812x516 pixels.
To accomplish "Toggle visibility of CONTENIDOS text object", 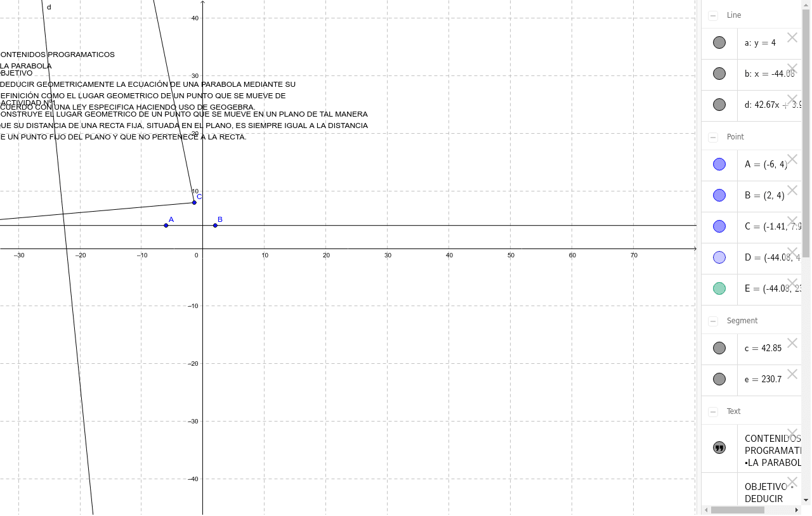I will coord(719,448).
